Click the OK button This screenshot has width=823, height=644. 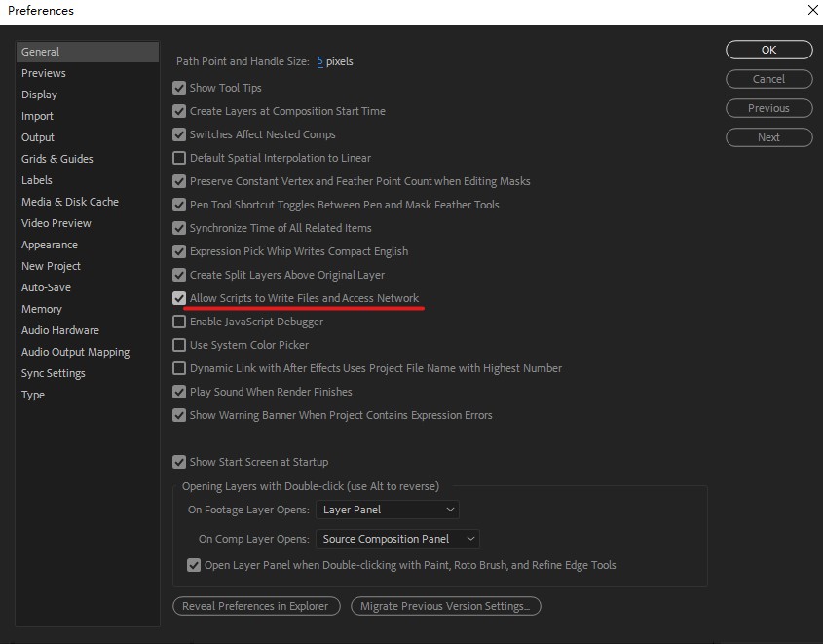pos(768,50)
